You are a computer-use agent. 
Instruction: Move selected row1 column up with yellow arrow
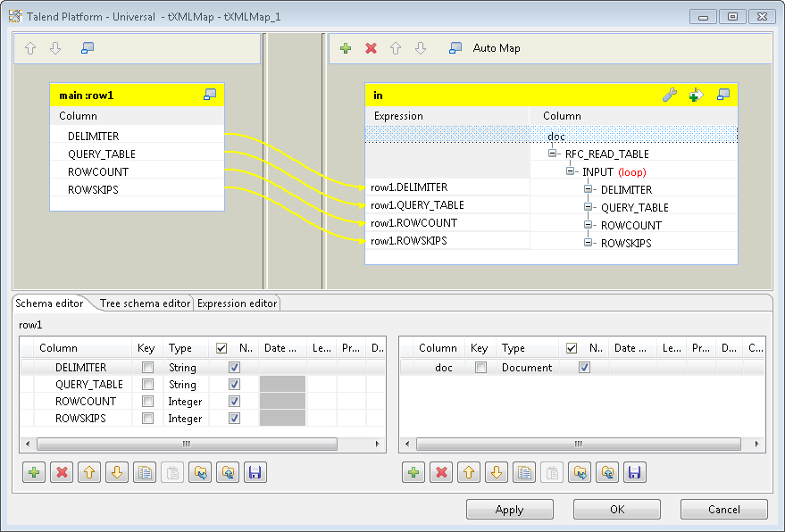click(x=88, y=472)
